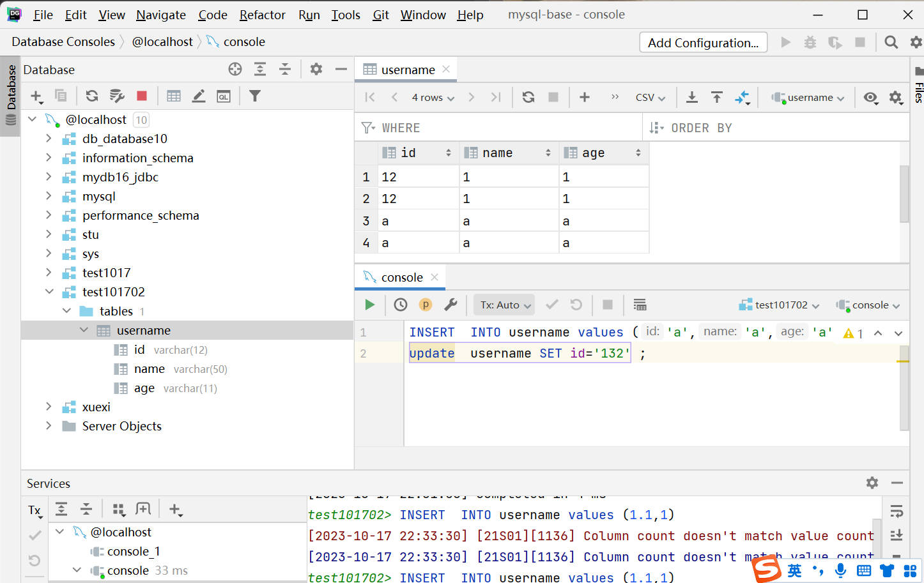Close the username tab
924x583 pixels.
pyautogui.click(x=446, y=69)
